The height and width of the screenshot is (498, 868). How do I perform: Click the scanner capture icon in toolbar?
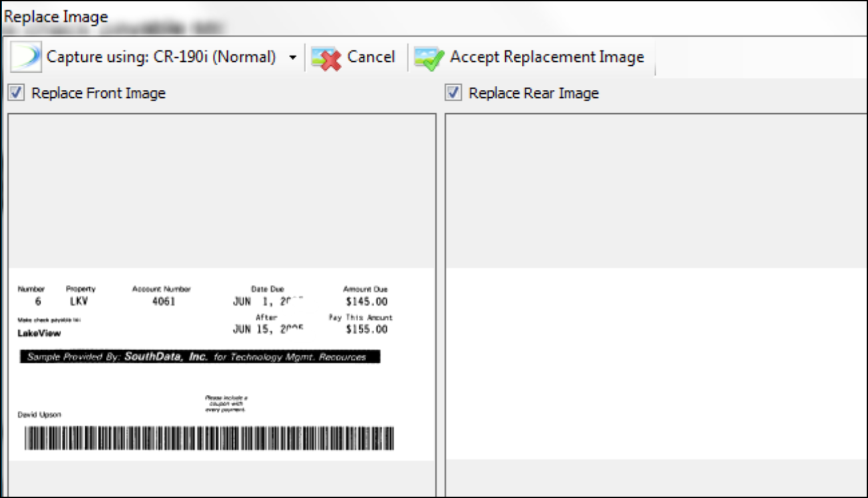coord(26,57)
